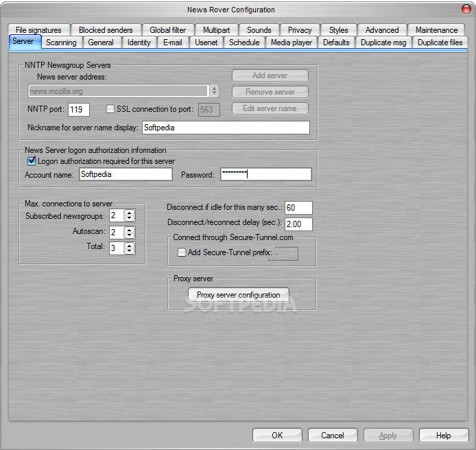Go to the E-mail tab
476x450 pixels.
[173, 43]
